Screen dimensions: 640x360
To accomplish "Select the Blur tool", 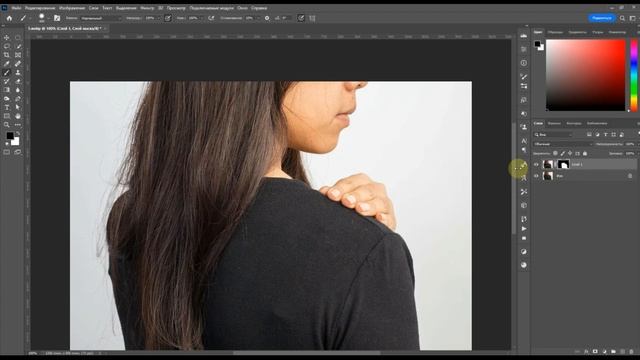I will (18, 90).
